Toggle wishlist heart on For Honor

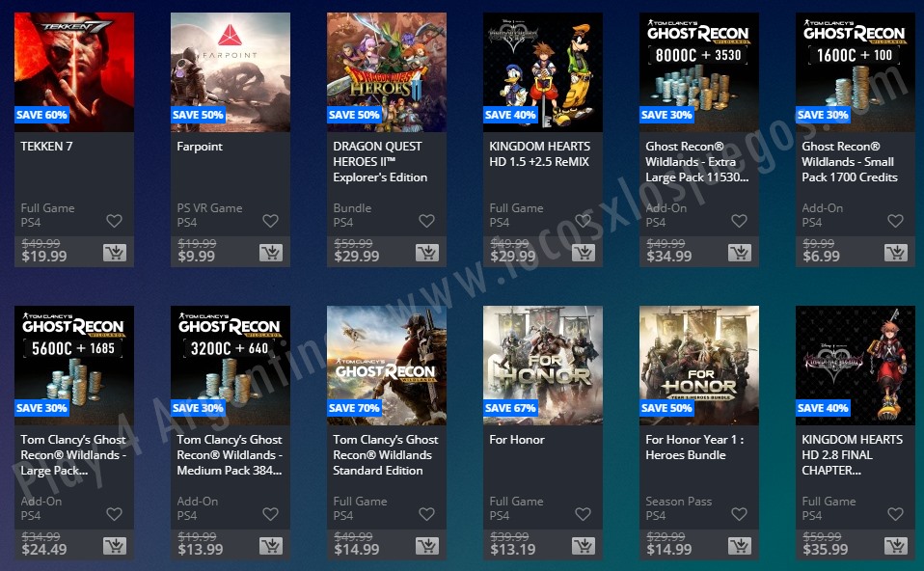583,514
